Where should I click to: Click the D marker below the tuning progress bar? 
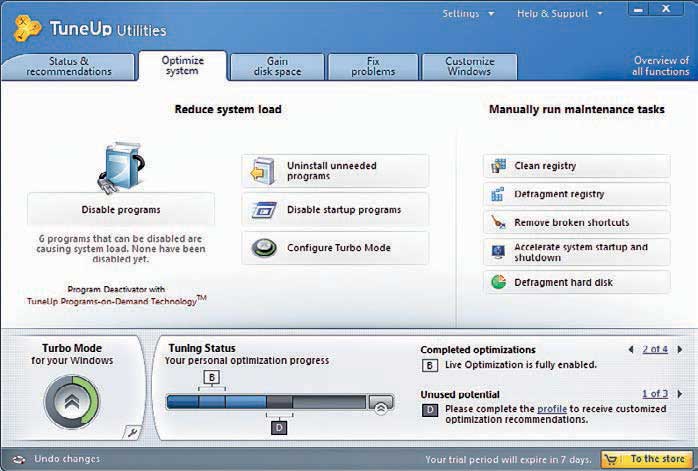pos(279,428)
